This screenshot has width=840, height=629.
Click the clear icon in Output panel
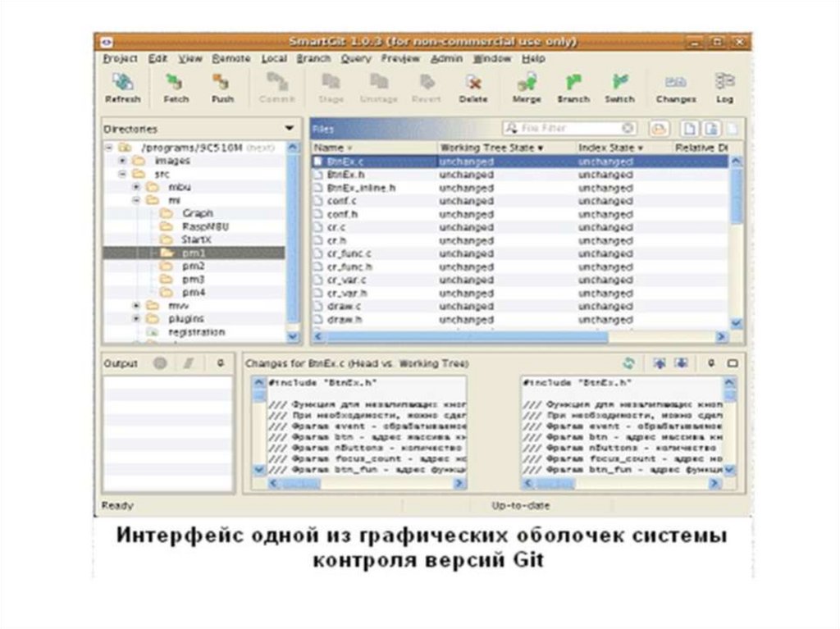click(189, 363)
